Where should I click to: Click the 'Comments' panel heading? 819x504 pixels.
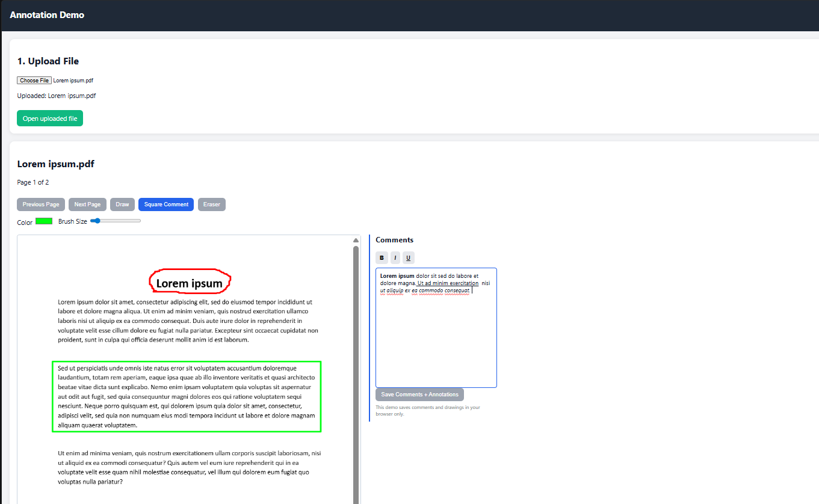tap(395, 240)
